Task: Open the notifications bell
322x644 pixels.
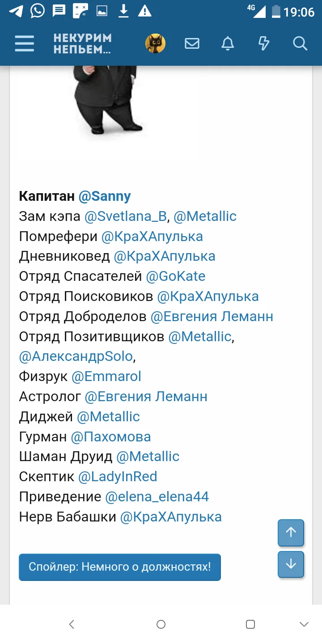Action: coord(228,43)
